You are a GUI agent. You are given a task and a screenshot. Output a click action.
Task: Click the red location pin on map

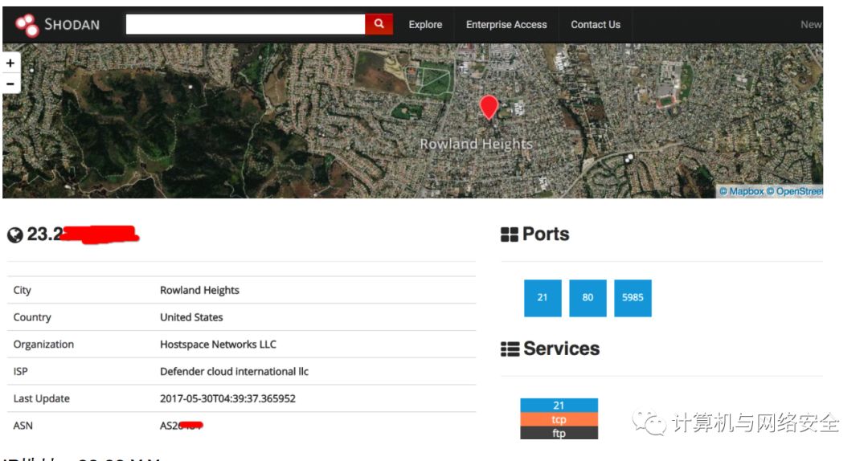[489, 107]
